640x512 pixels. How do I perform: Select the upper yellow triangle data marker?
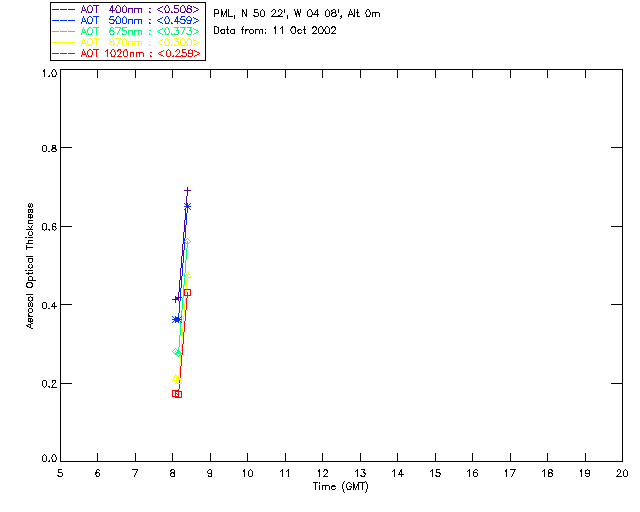[x=187, y=275]
